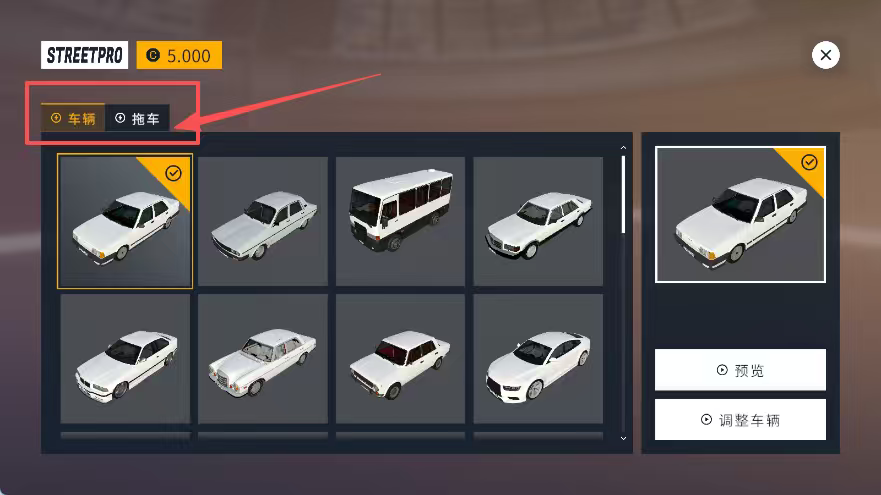The width and height of the screenshot is (881, 495).
Task: Select the BMW sedan in second row
Action: [x=125, y=358]
